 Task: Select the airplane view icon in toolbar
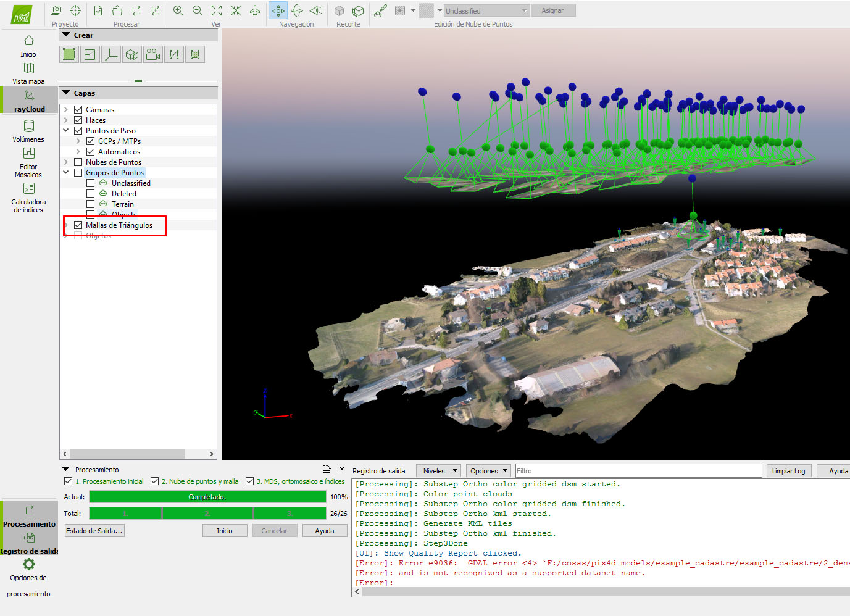click(x=255, y=10)
